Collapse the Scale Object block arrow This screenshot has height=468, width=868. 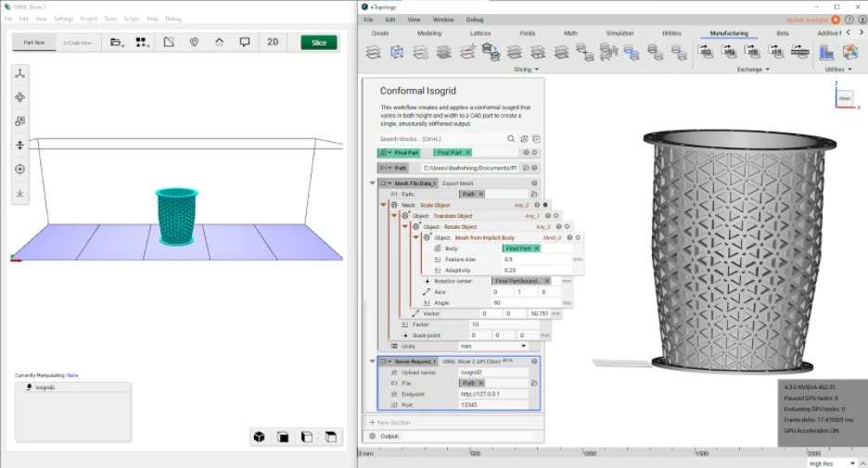point(383,205)
